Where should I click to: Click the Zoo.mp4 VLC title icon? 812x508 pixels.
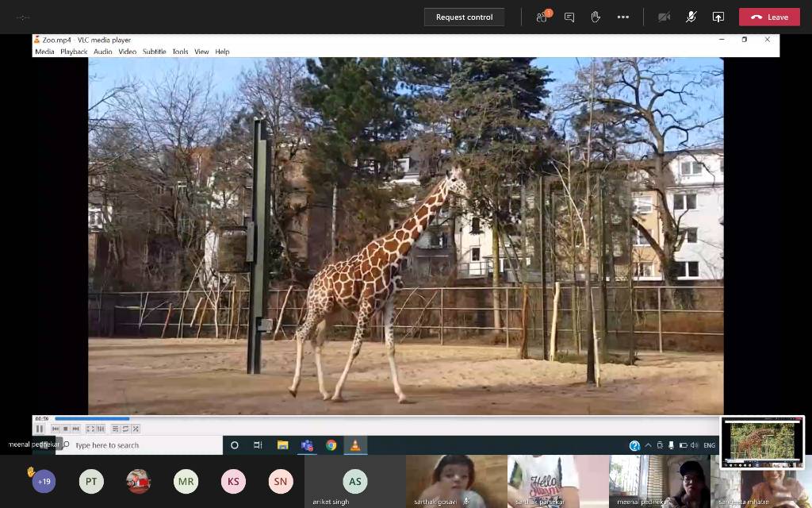[36, 40]
